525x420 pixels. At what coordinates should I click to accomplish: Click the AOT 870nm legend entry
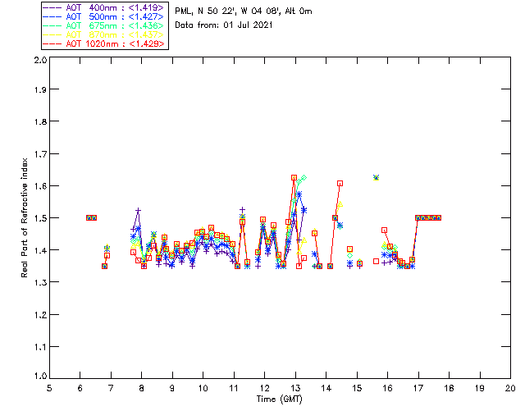pos(103,34)
